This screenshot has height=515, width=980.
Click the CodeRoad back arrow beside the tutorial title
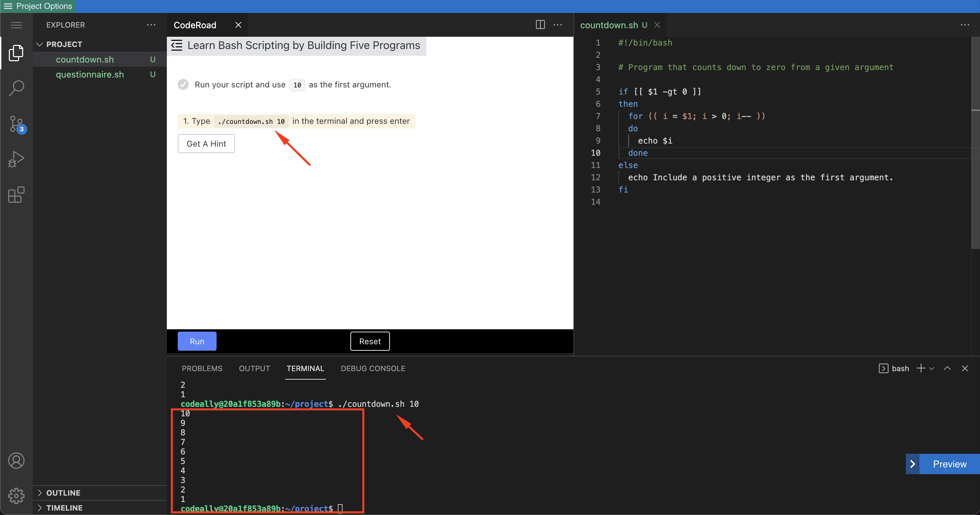(x=176, y=45)
